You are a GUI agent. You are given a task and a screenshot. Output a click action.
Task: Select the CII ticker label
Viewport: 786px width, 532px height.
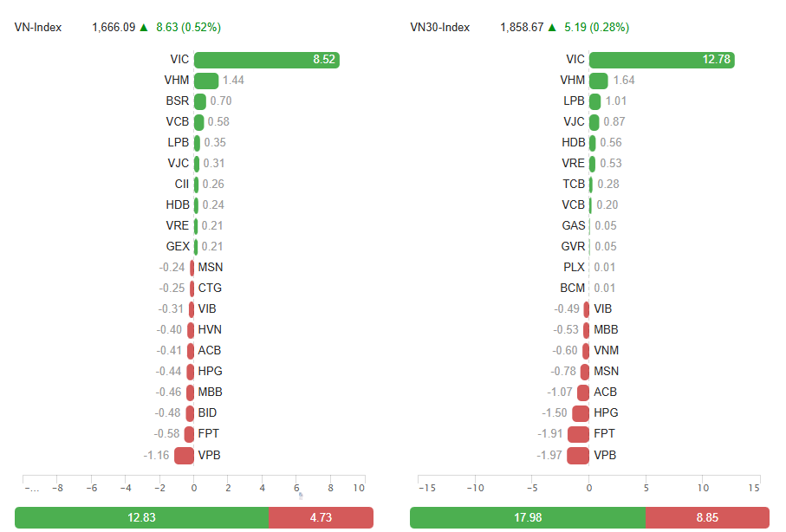coord(181,185)
